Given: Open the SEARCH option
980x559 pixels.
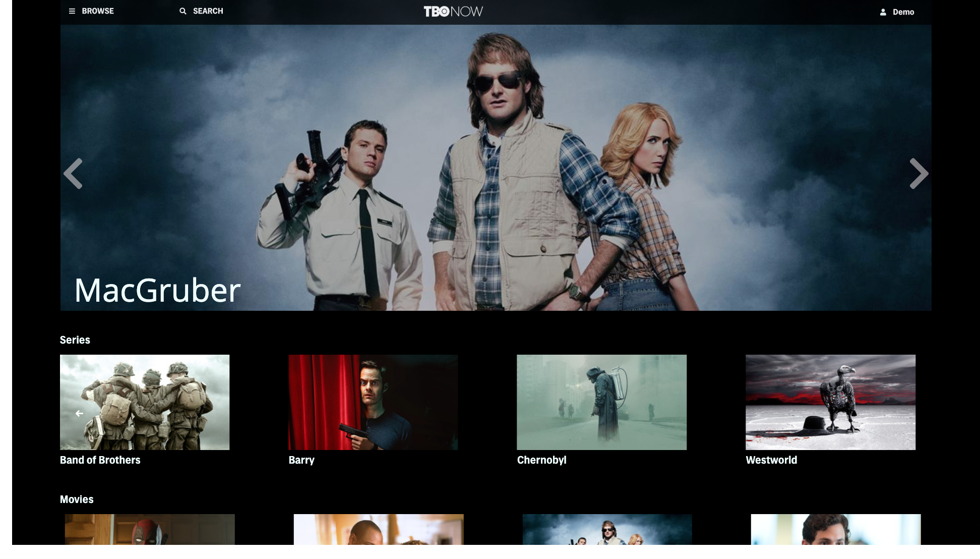Looking at the screenshot, I should pos(208,11).
